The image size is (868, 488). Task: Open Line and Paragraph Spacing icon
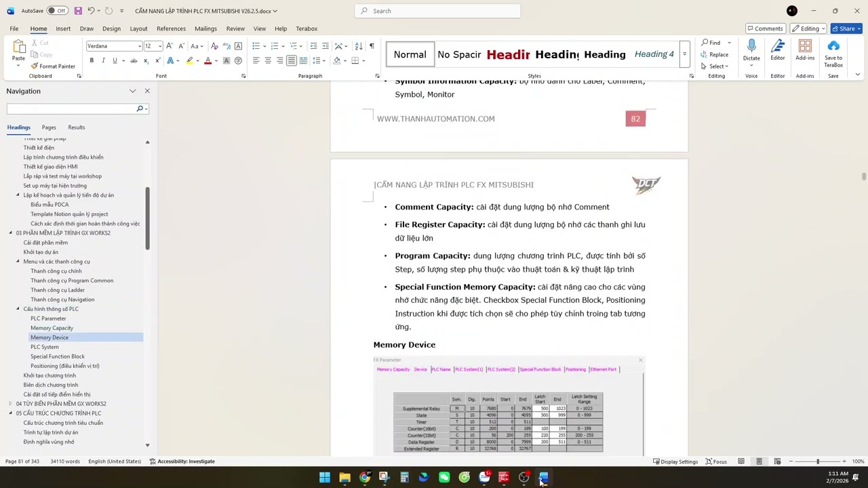(x=316, y=61)
